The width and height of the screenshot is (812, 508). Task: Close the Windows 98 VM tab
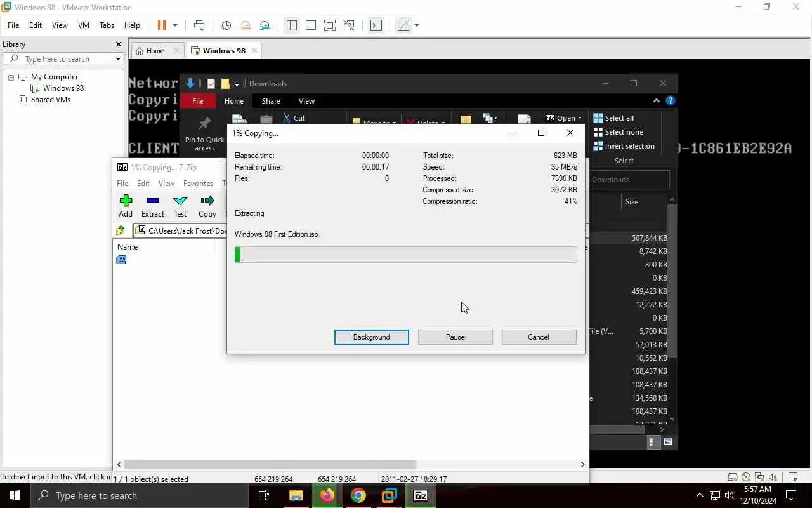[254, 50]
